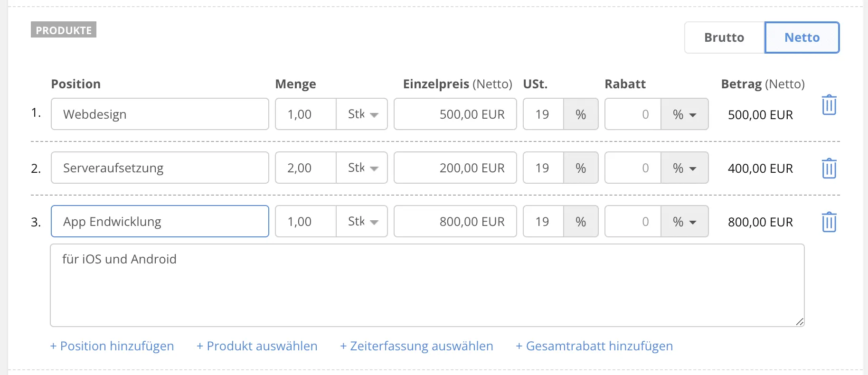The width and height of the screenshot is (868, 375).
Task: Open discount percent dropdown for App Endwicklung
Action: pyautogui.click(x=684, y=222)
